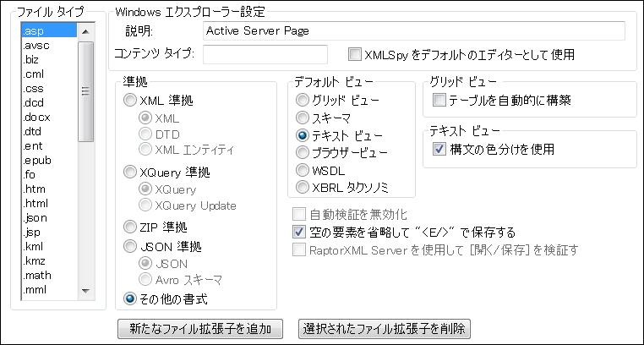This screenshot has height=345, width=644.
Task: Enable XMLSpy をデフォルトのエディターとして使用 checkbox
Action: [356, 55]
